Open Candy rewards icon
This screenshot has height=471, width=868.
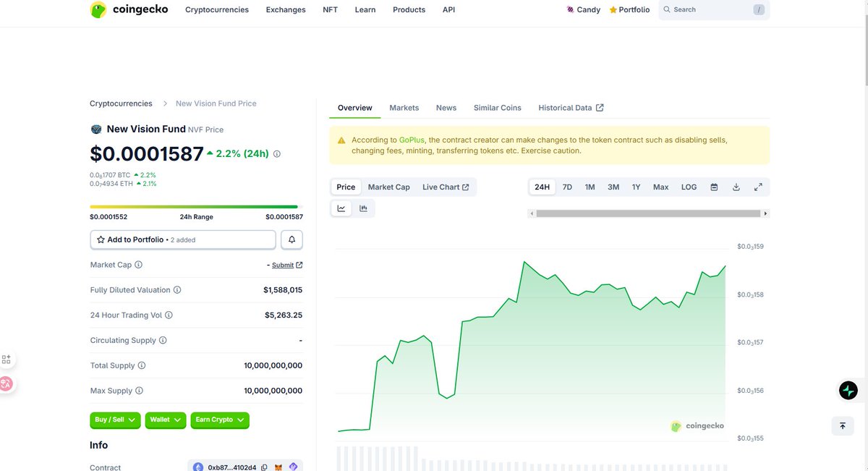(571, 10)
